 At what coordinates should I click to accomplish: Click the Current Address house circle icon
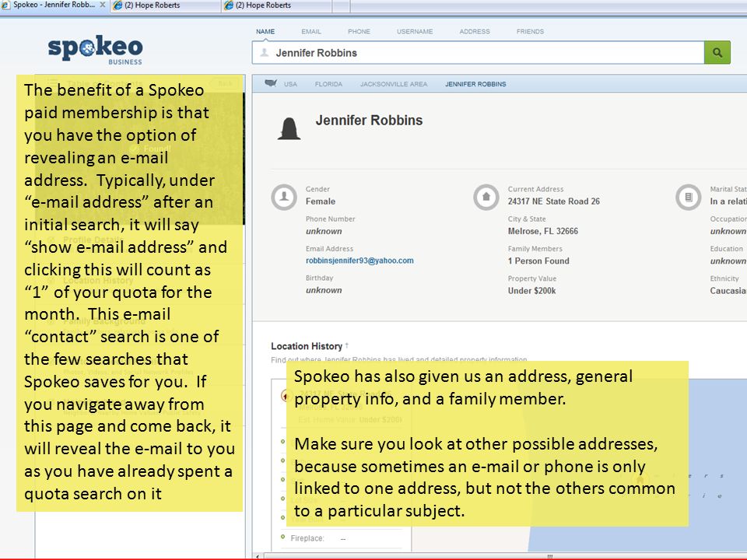coord(486,197)
